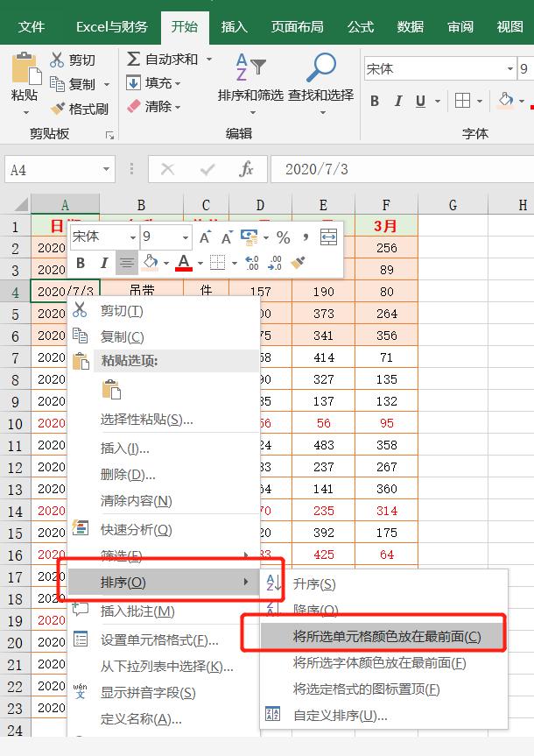Viewport: 534px width, 756px height.
Task: Open the mini toolbar font 宋体 dropdown
Action: pos(132,237)
